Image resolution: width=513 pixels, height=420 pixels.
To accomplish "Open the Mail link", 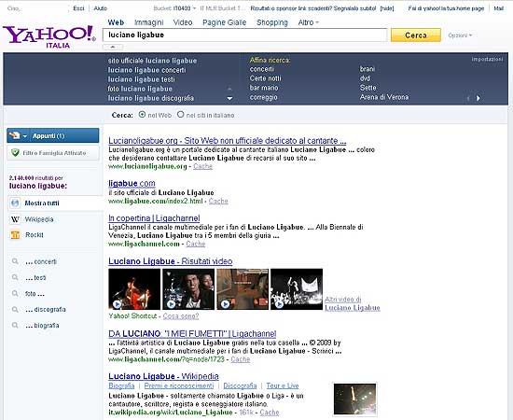I will (499, 8).
